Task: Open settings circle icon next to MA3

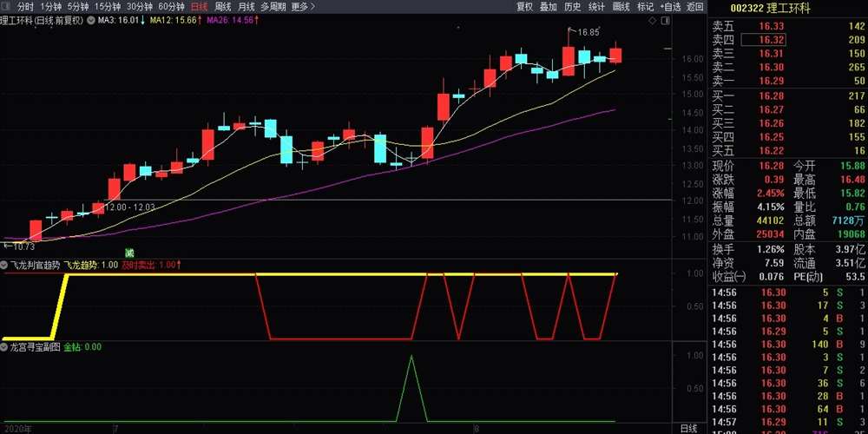Action: tap(91, 19)
